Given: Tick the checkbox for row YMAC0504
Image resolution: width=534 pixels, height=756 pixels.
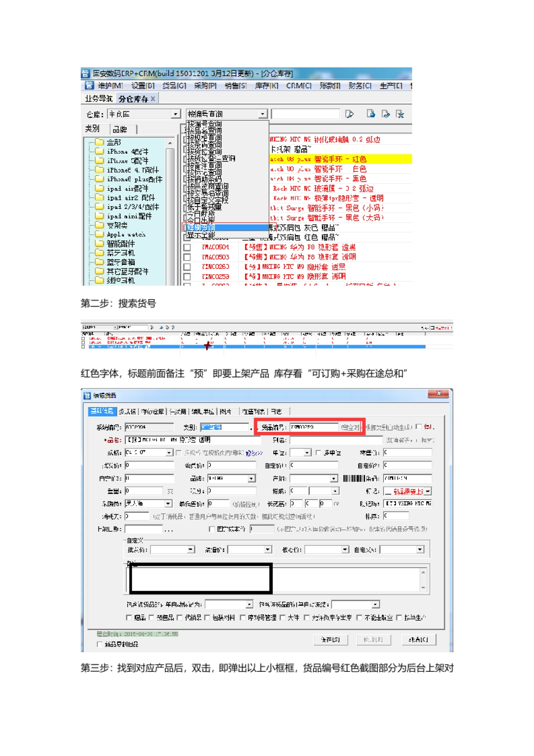Looking at the screenshot, I should 187,247.
